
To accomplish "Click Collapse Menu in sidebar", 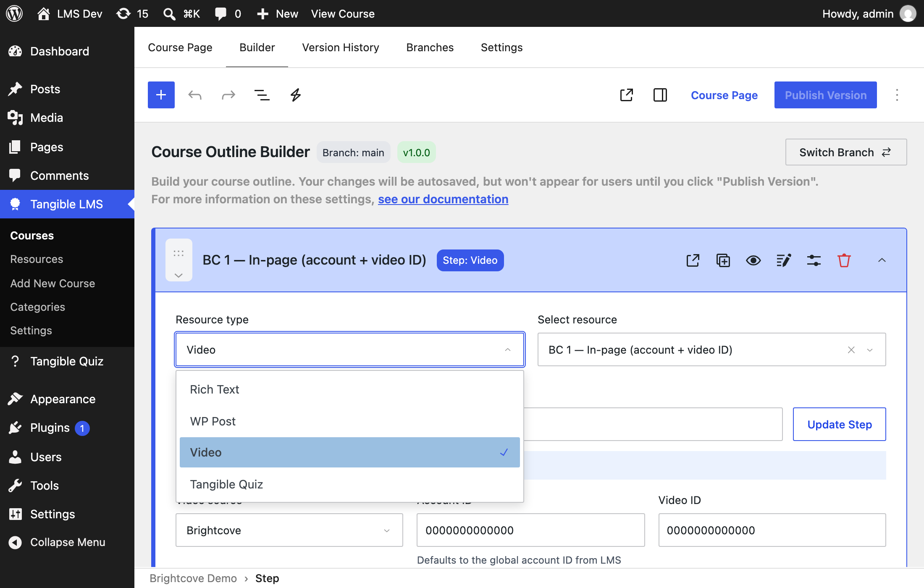I will pyautogui.click(x=67, y=542).
